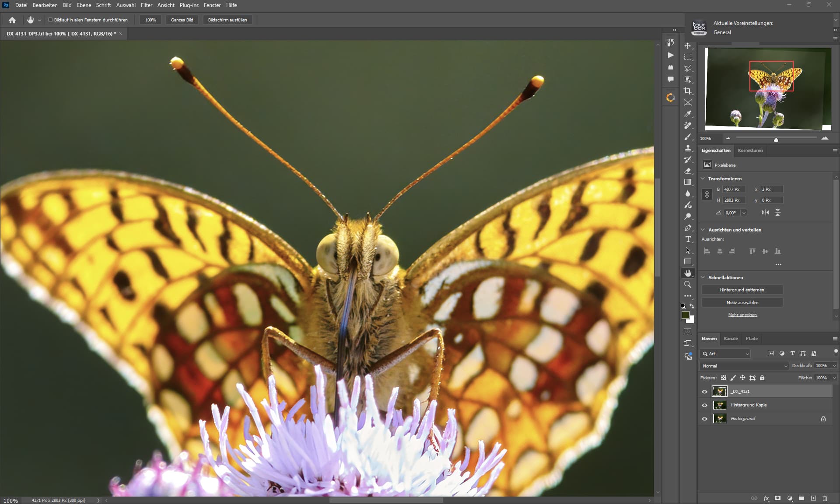This screenshot has height=504, width=840.
Task: Select the Brush tool
Action: point(688,137)
